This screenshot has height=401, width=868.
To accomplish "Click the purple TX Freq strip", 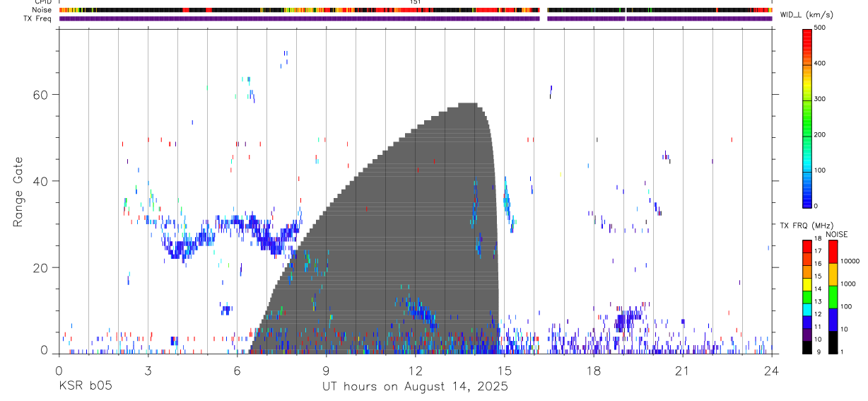I will [415, 18].
